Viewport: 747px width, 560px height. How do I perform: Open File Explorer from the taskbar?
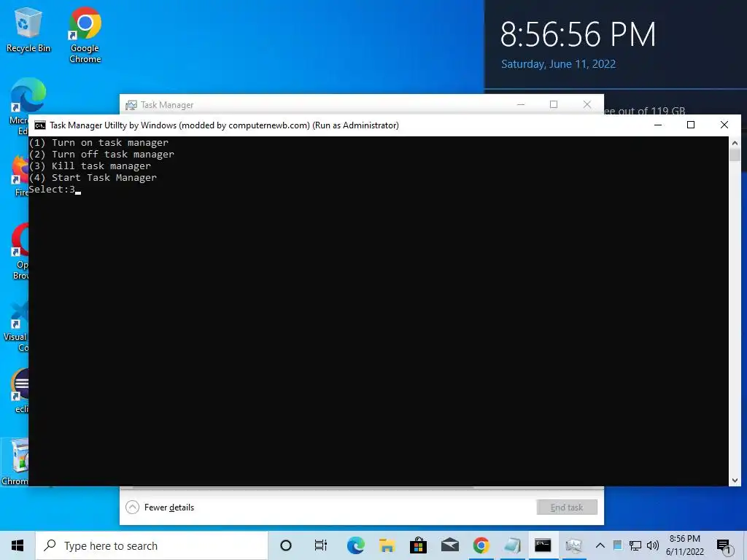pyautogui.click(x=387, y=545)
